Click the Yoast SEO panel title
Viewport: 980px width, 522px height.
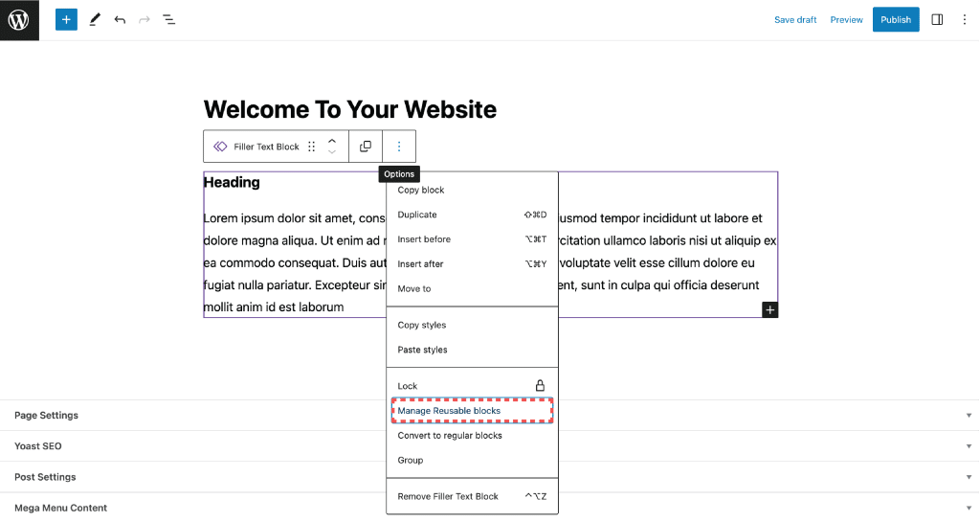[38, 446]
